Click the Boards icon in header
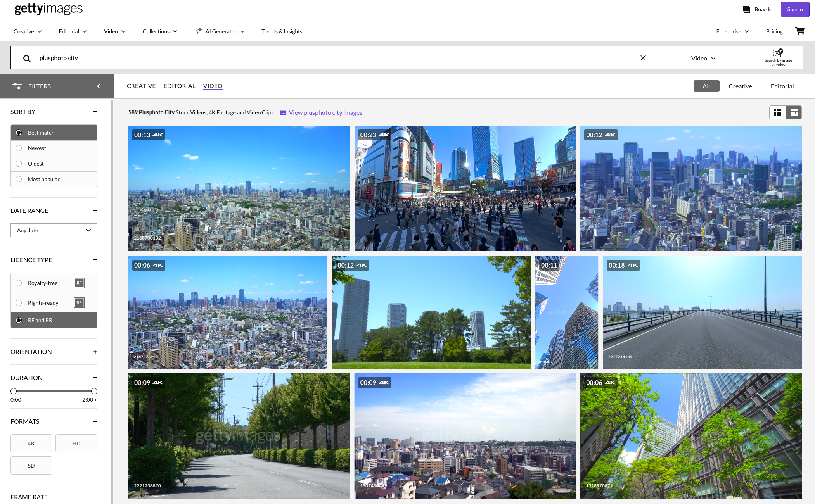The height and width of the screenshot is (504, 815). tap(746, 9)
